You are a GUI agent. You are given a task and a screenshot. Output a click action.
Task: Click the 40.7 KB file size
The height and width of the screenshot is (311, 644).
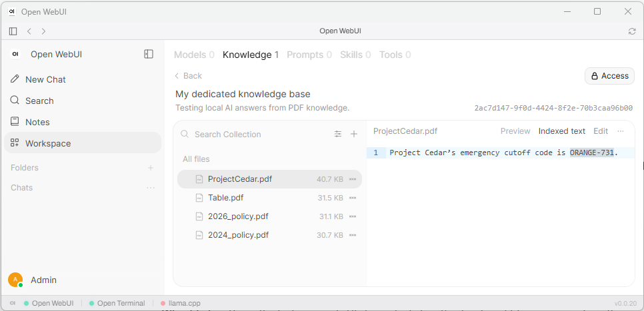tap(330, 179)
